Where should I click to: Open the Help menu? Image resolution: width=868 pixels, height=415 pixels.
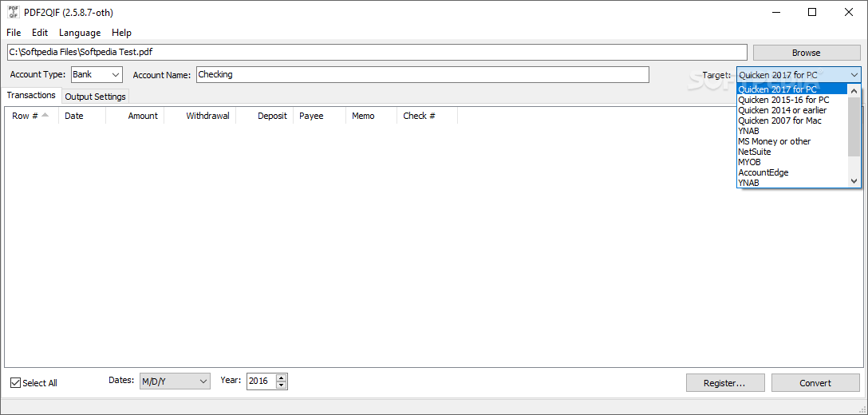pos(121,33)
